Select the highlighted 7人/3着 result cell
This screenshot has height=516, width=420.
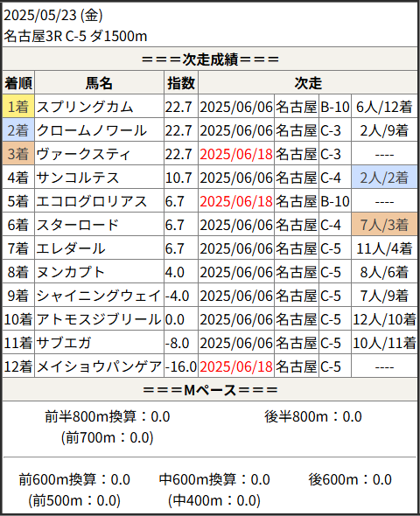click(384, 225)
